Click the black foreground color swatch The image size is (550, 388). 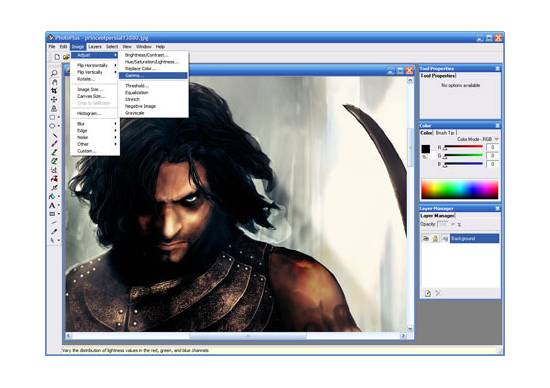click(x=425, y=149)
